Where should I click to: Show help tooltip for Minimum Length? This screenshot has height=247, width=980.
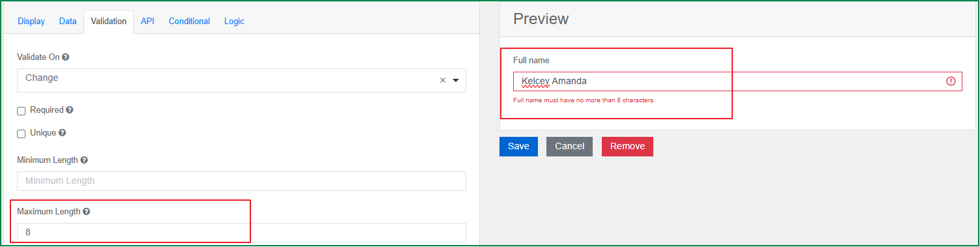pyautogui.click(x=84, y=160)
